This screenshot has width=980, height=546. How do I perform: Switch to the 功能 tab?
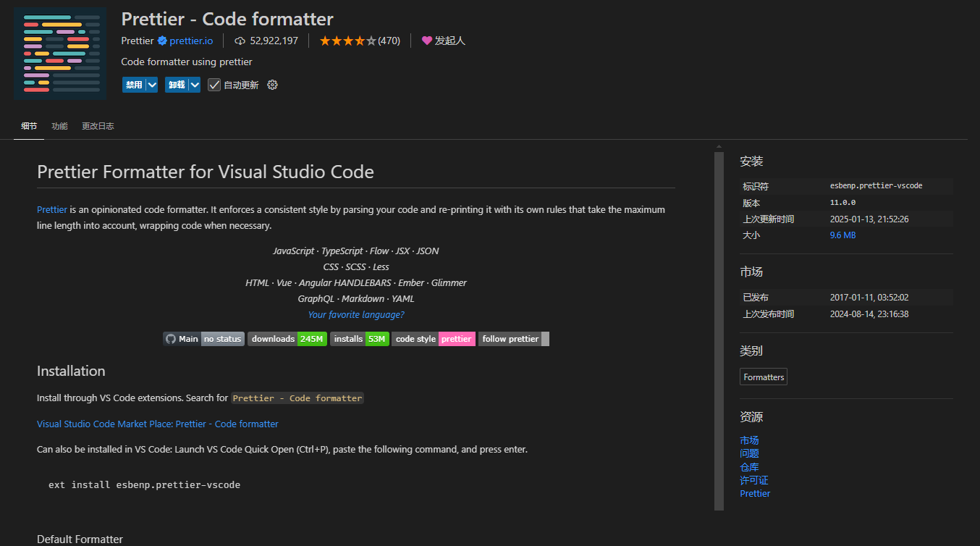click(x=59, y=126)
